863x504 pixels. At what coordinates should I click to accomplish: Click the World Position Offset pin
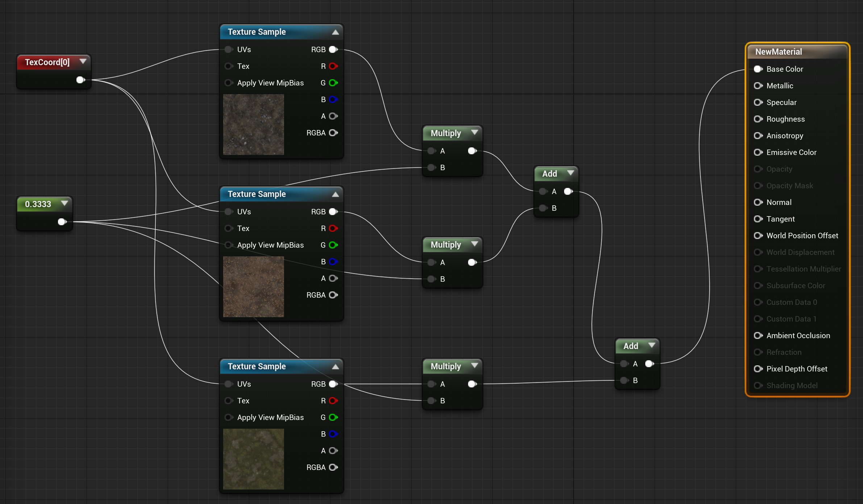758,236
